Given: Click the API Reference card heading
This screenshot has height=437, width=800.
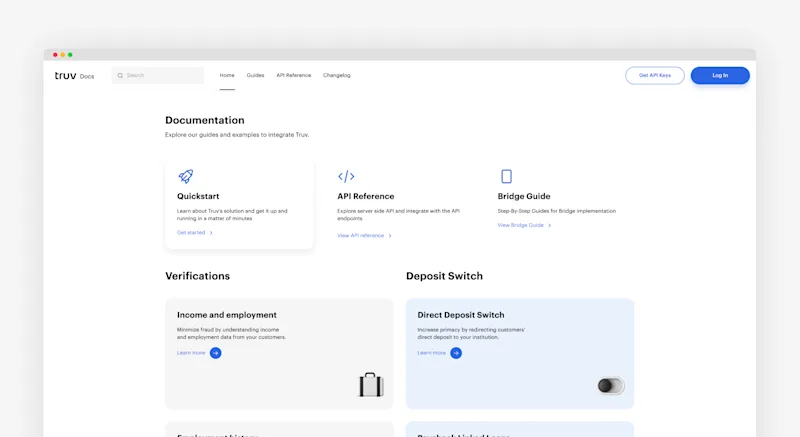Looking at the screenshot, I should [x=366, y=196].
